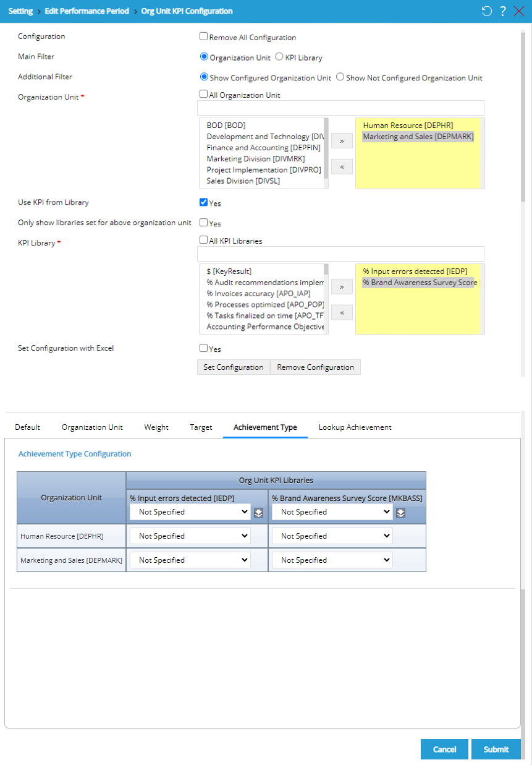Viewport: 532px width, 765px height.
Task: Tick the Remove All Configuration checkbox
Action: 204,36
